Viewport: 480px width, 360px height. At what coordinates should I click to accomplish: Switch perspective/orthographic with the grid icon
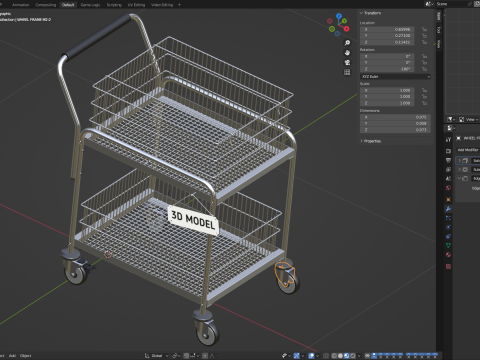point(347,72)
